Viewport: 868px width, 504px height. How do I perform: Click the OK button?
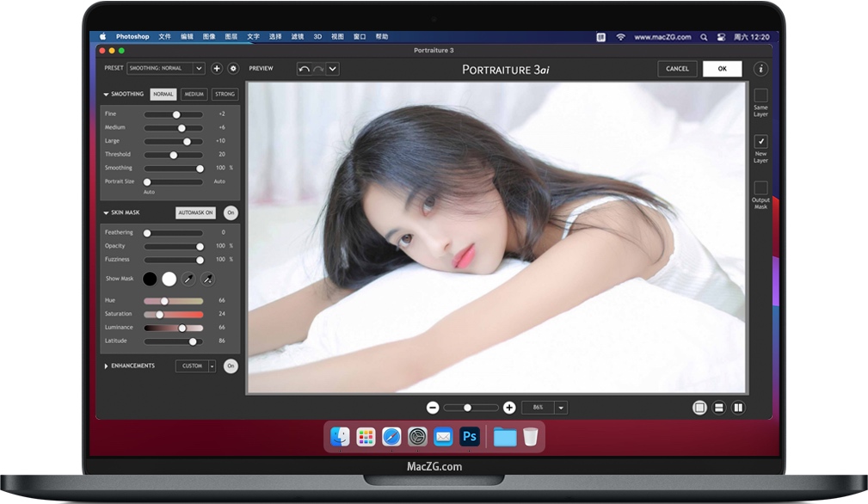point(722,69)
